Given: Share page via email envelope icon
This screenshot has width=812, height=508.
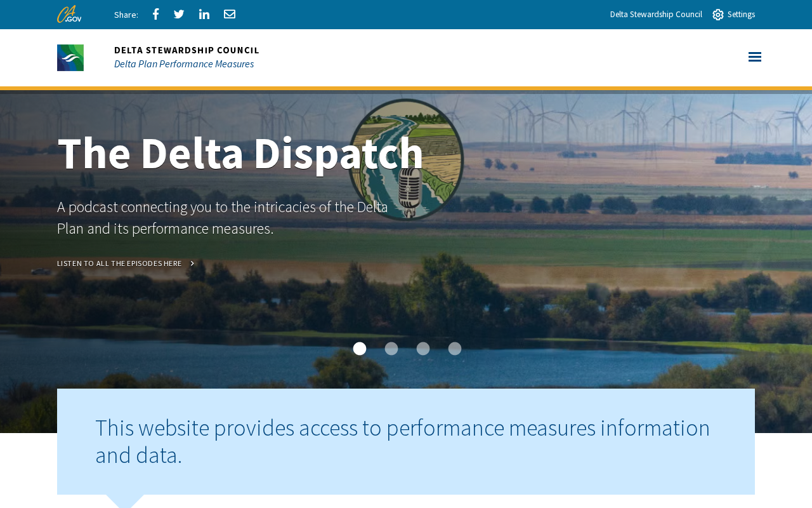Looking at the screenshot, I should pos(230,14).
